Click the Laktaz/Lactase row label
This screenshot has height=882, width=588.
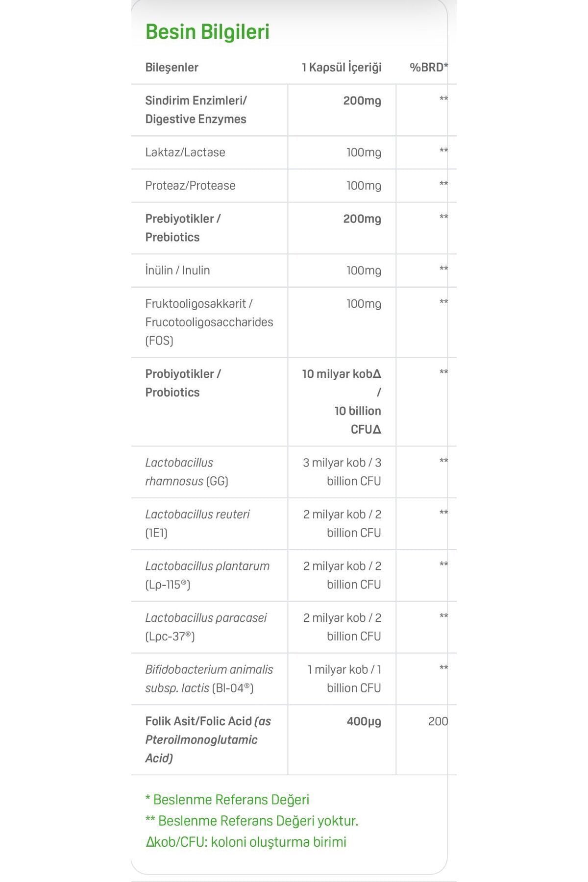[x=185, y=152]
